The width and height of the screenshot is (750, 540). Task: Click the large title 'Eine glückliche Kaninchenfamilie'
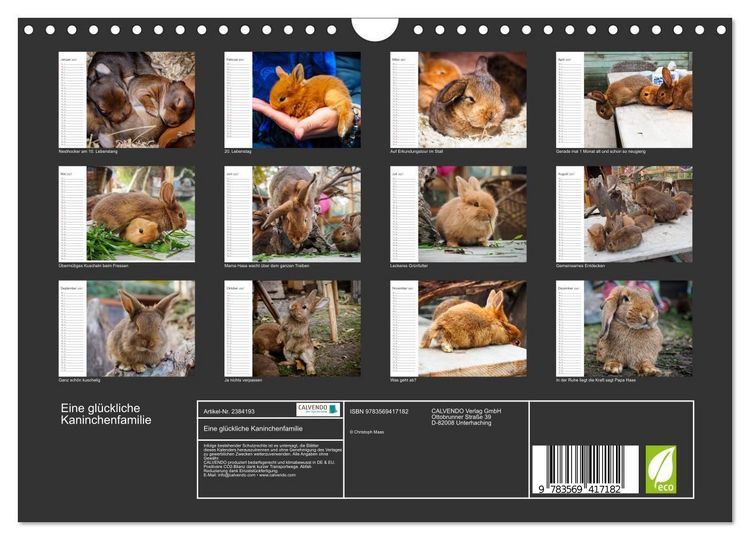tap(106, 414)
